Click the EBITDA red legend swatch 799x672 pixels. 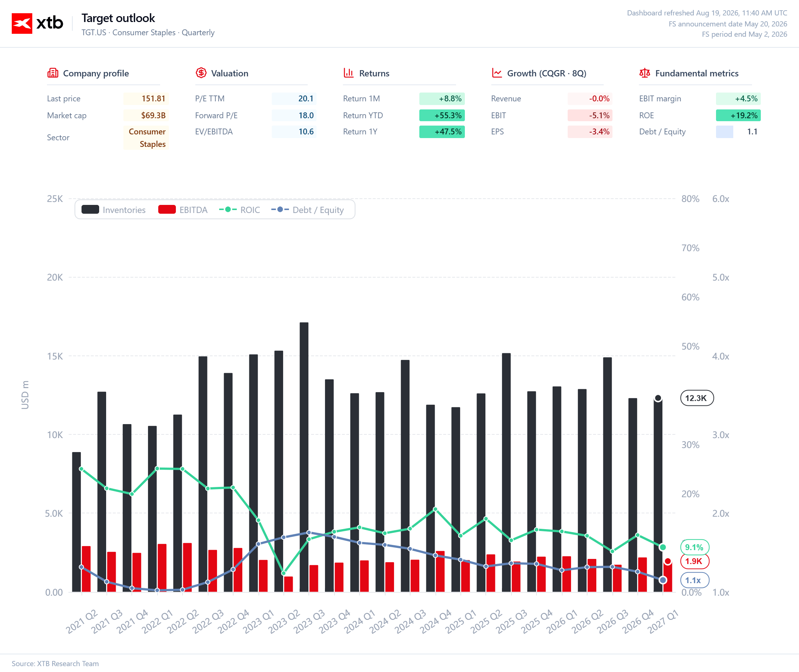(x=167, y=210)
